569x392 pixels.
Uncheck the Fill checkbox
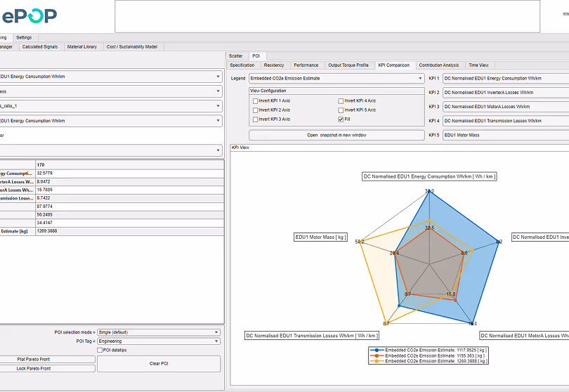(x=341, y=119)
